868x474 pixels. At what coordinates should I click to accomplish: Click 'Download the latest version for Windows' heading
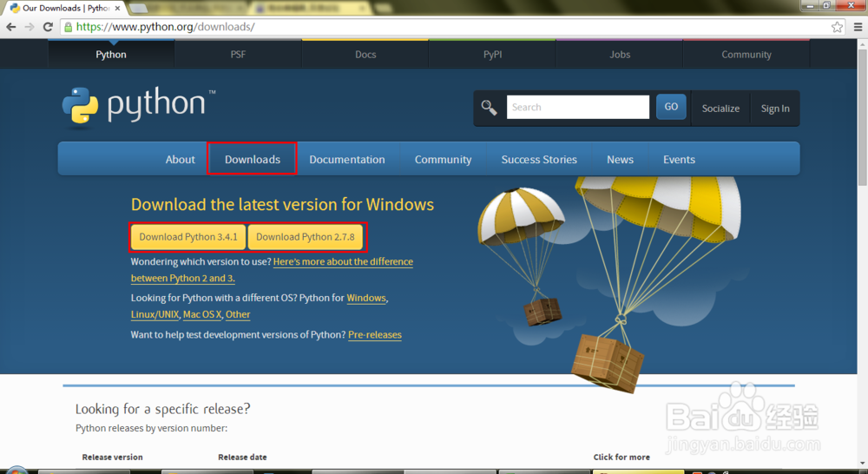(282, 205)
